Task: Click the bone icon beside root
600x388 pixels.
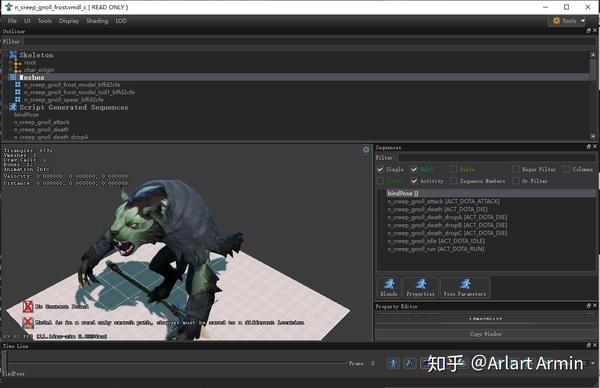Action: point(18,63)
